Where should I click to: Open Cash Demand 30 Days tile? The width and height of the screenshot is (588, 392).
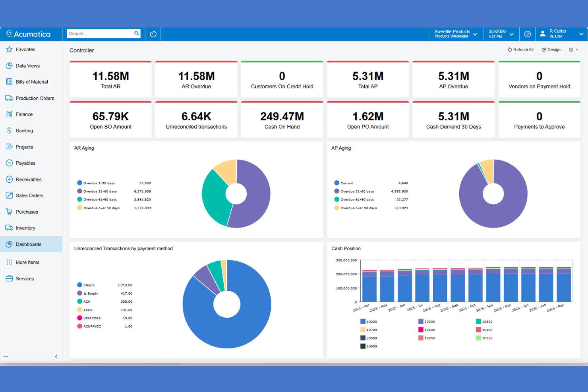454,120
